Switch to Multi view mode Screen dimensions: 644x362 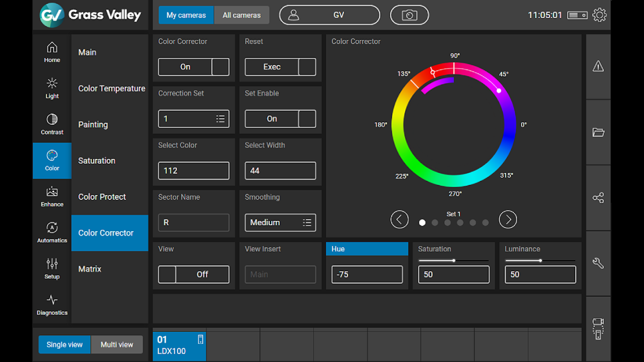click(117, 345)
